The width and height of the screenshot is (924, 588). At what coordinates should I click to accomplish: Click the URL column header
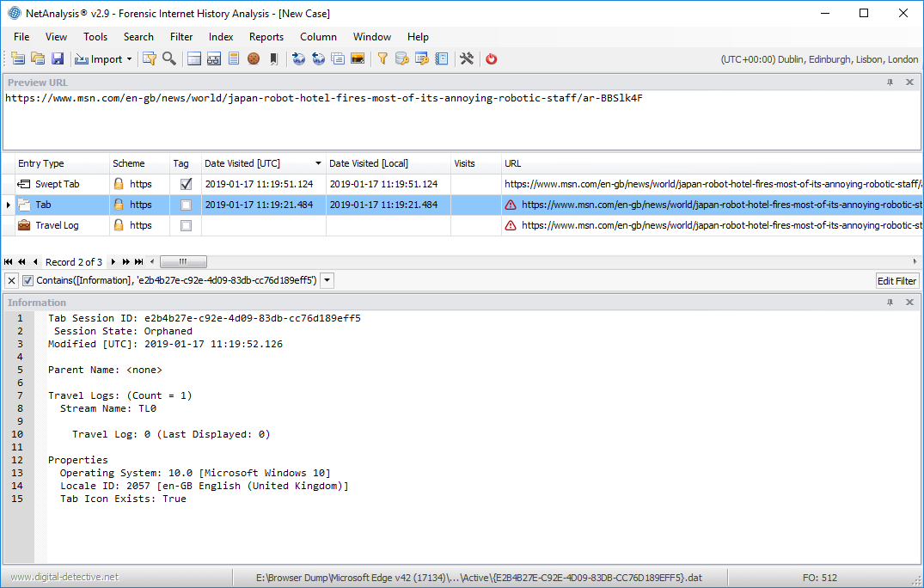click(712, 163)
